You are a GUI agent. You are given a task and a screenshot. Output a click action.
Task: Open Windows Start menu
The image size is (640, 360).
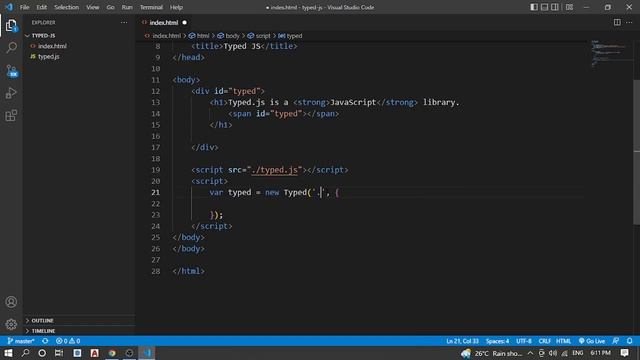pos(8,353)
